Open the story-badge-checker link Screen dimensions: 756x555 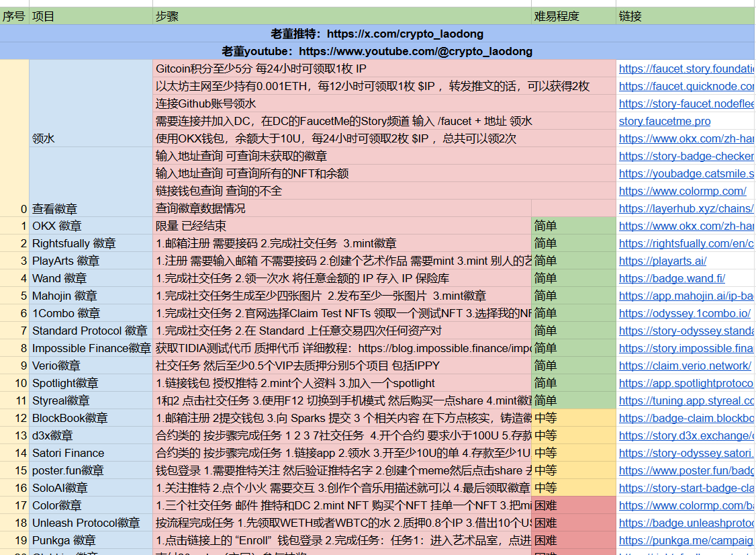click(686, 157)
